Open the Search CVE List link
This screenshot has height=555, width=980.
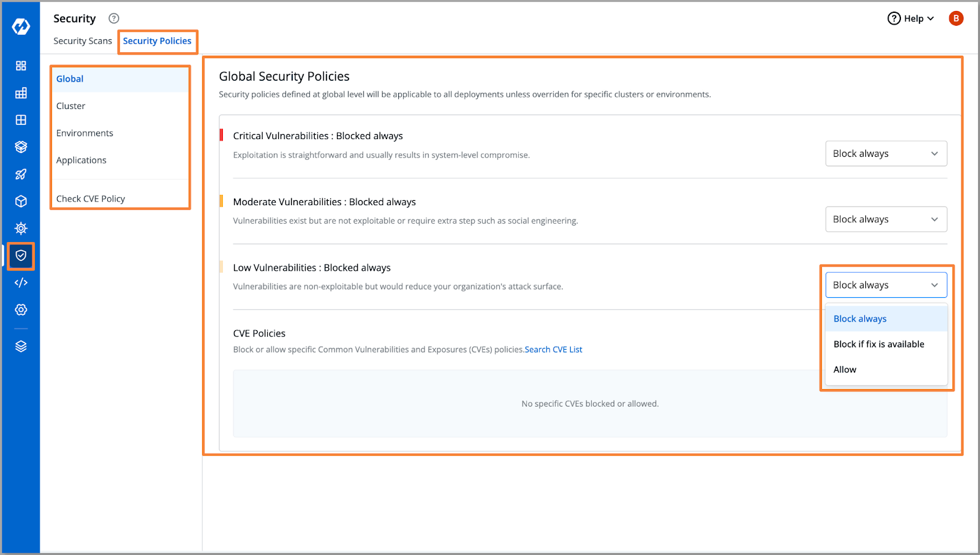tap(553, 350)
